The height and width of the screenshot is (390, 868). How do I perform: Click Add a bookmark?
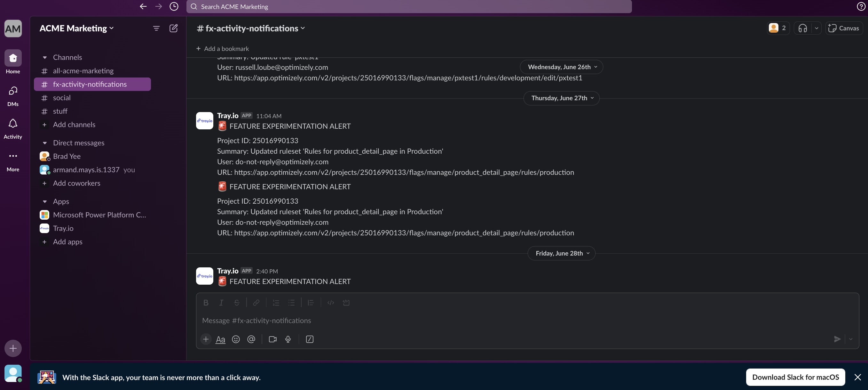coord(222,49)
